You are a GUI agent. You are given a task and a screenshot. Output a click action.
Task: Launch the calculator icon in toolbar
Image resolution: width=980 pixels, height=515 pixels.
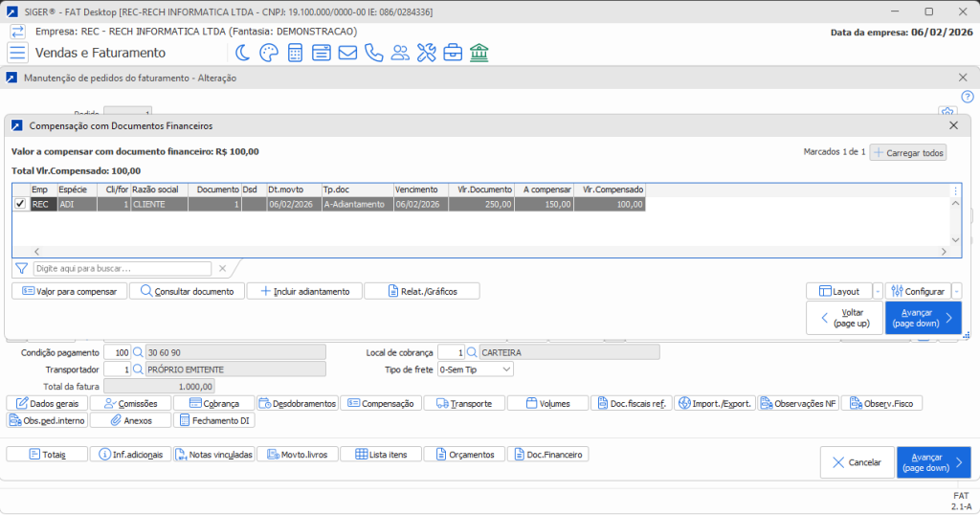point(295,53)
